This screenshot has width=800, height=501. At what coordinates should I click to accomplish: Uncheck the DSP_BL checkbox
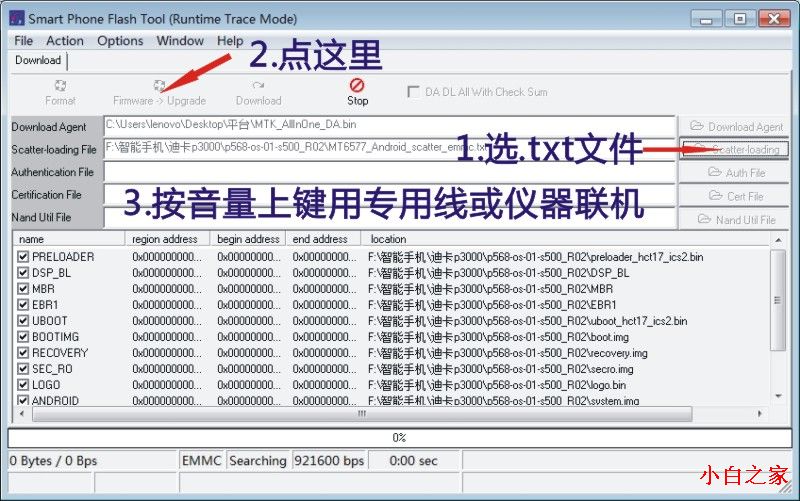point(23,272)
